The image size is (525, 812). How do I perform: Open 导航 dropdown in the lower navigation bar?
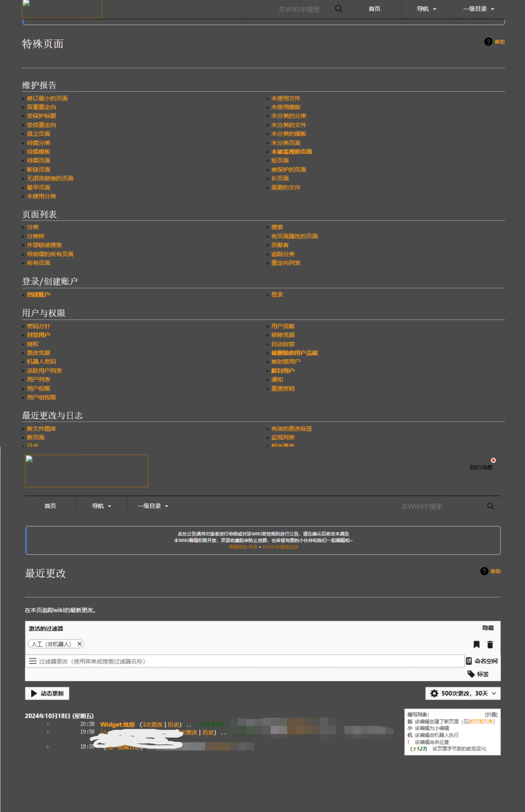coord(102,506)
